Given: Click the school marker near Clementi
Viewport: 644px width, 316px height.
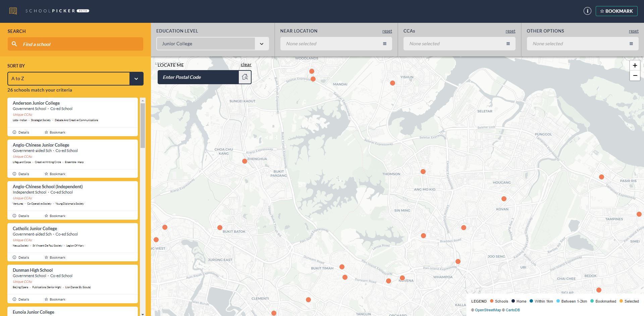Looking at the screenshot, I should [x=274, y=313].
